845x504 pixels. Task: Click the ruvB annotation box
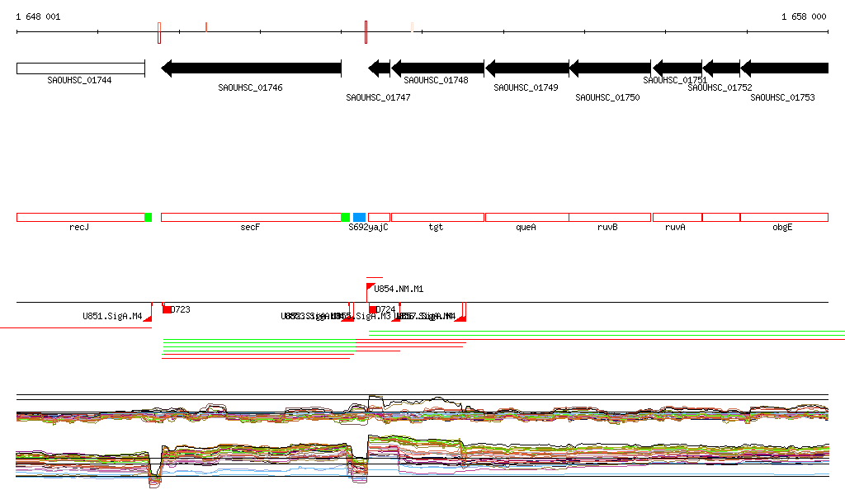pos(609,217)
